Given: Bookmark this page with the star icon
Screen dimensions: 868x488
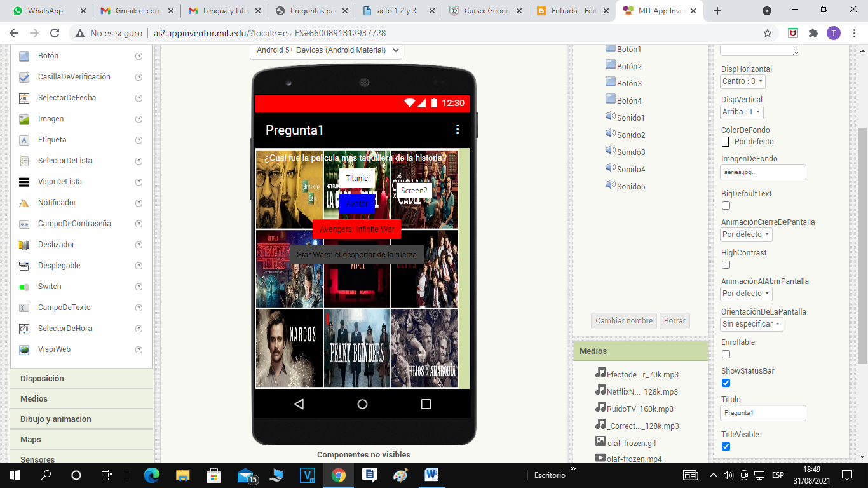Looking at the screenshot, I should (x=768, y=33).
